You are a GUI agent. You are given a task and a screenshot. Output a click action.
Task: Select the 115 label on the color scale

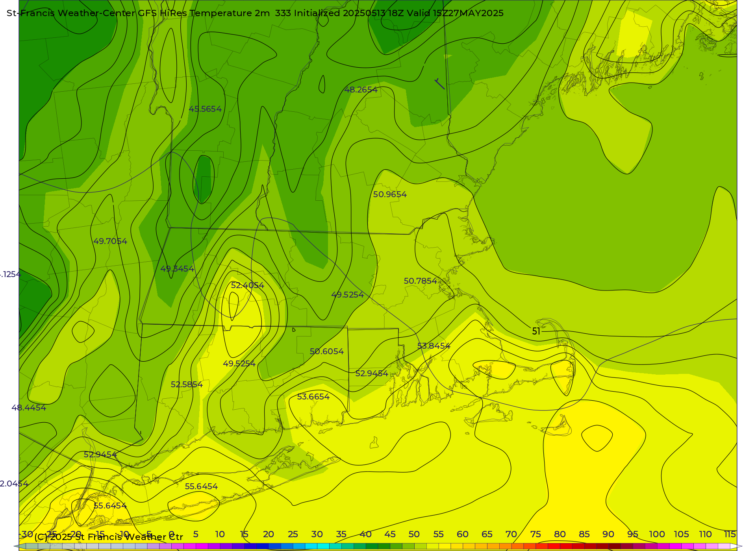[730, 534]
